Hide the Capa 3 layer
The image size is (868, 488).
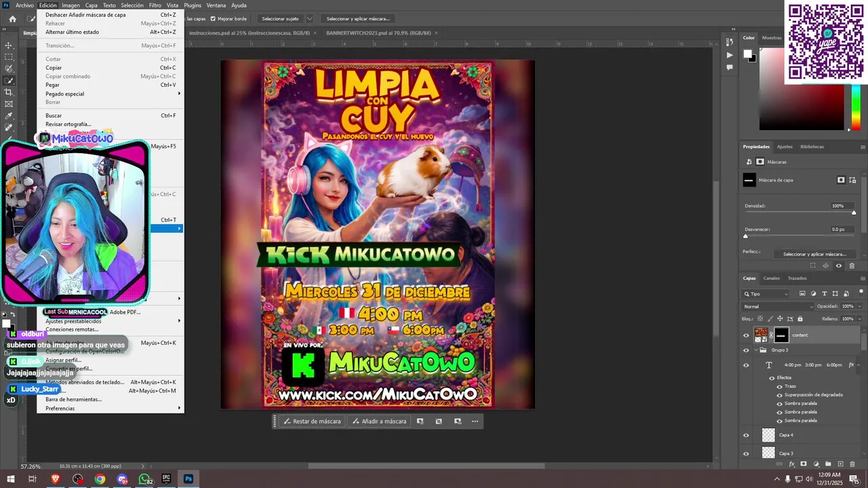click(746, 453)
